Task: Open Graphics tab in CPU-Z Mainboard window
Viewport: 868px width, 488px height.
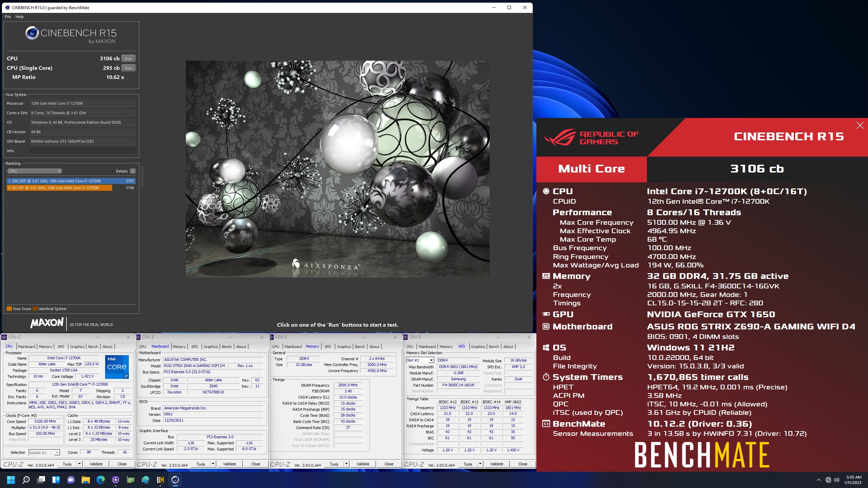Action: [x=211, y=347]
